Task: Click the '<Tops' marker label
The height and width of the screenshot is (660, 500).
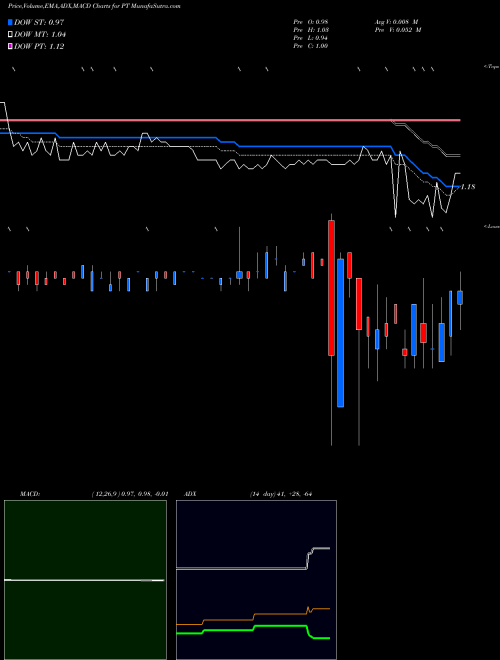Action: [x=492, y=67]
